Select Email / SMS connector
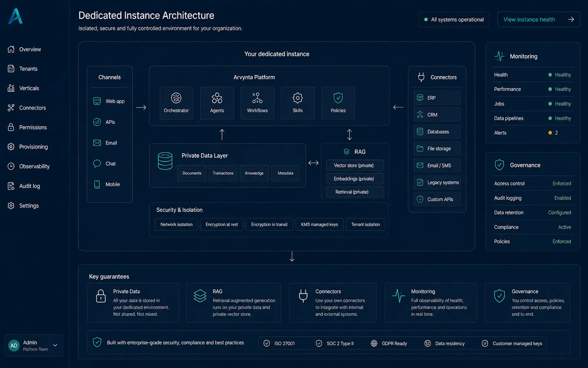 click(437, 165)
